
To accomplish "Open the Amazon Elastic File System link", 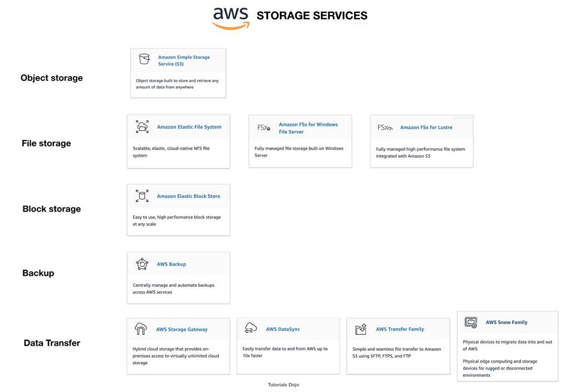I will (x=189, y=127).
